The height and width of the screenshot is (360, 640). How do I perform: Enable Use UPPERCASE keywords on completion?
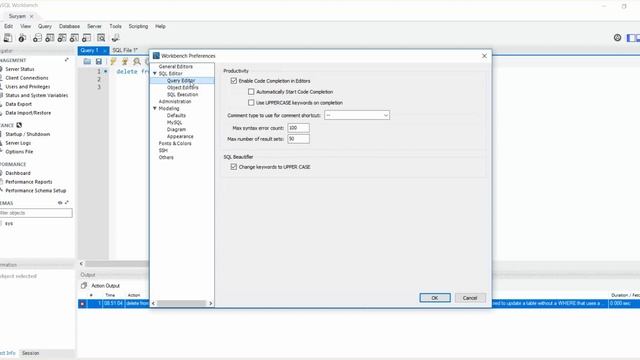click(x=251, y=103)
